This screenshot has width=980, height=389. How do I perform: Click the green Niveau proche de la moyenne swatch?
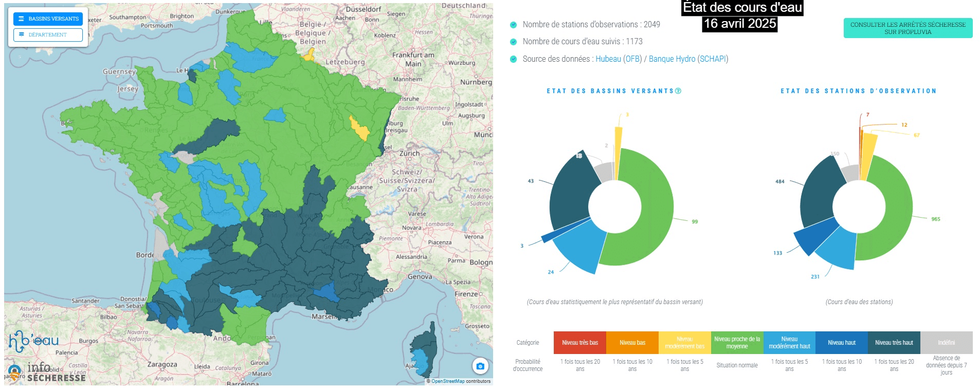pos(737,343)
